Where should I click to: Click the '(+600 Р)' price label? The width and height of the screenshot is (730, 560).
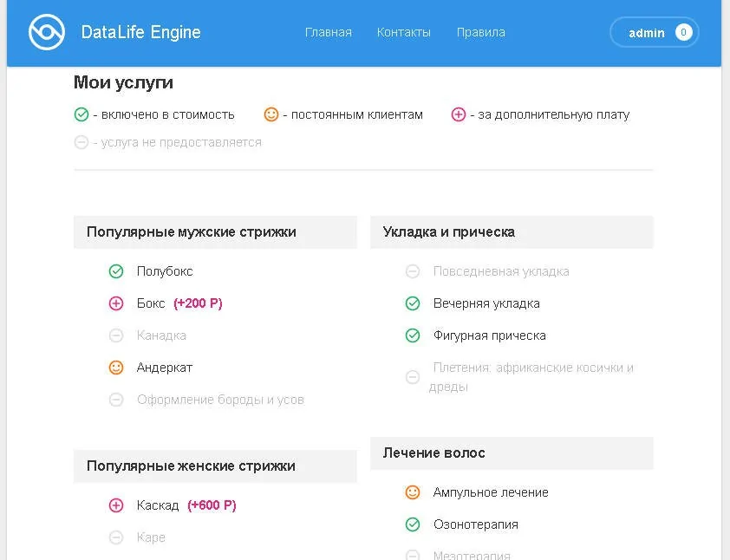click(212, 505)
